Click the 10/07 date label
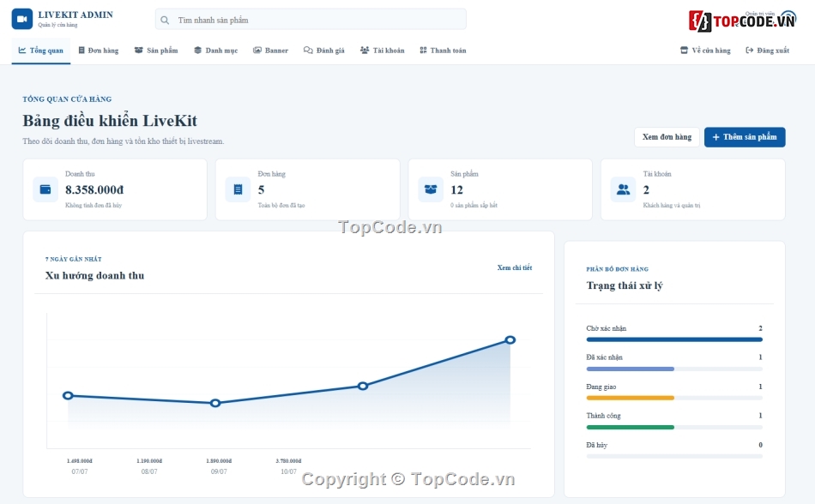Screen dimensions: 815x504 (x=288, y=471)
